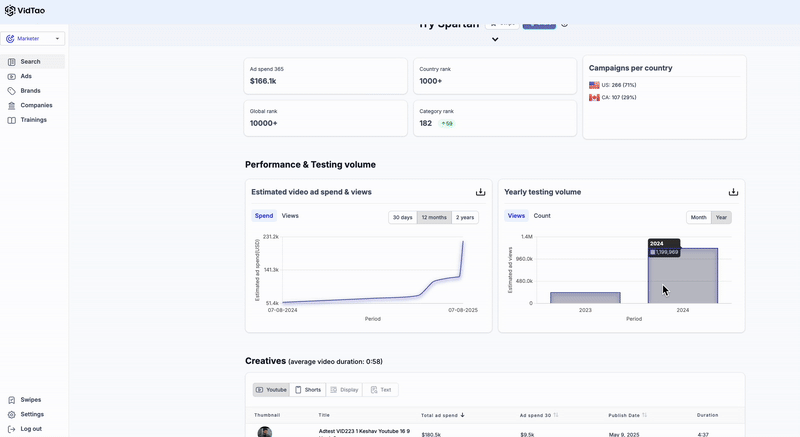Screen dimensions: 800x437
Task: Switch ad spend chart to Spend
Action: [x=264, y=216]
